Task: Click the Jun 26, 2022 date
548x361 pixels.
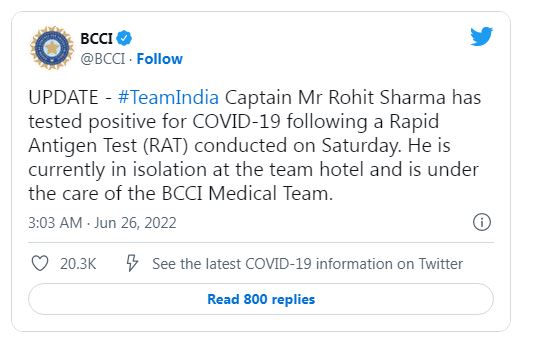Action: (x=135, y=223)
